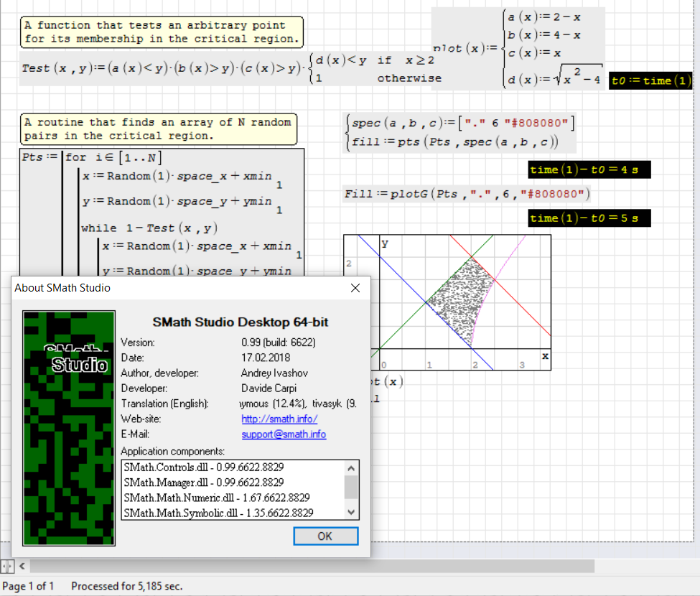Click the split-view handle icon at bottom-left

click(7, 567)
